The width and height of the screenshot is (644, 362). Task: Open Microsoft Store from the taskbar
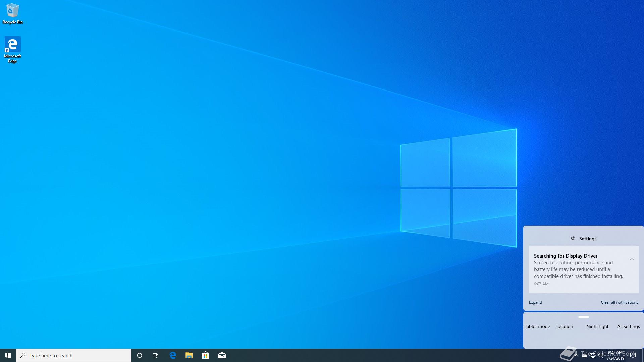(x=206, y=355)
